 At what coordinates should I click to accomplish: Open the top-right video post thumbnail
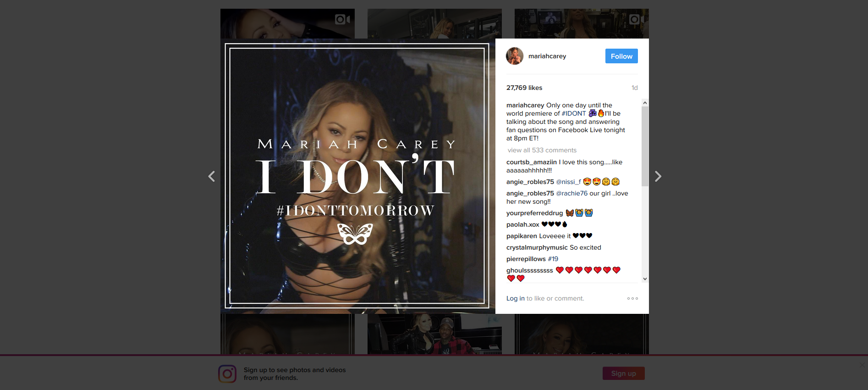pyautogui.click(x=582, y=23)
